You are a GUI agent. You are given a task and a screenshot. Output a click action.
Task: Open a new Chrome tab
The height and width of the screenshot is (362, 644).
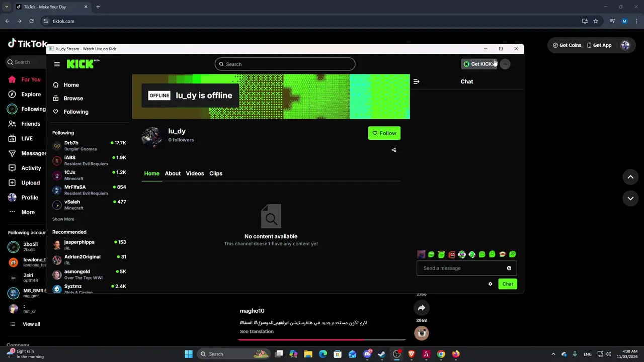tap(98, 7)
